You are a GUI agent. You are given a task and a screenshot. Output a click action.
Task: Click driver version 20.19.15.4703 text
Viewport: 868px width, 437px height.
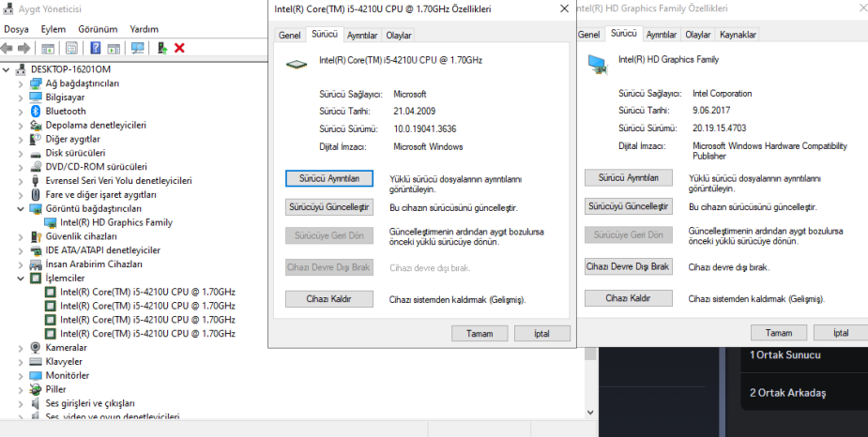tap(719, 128)
